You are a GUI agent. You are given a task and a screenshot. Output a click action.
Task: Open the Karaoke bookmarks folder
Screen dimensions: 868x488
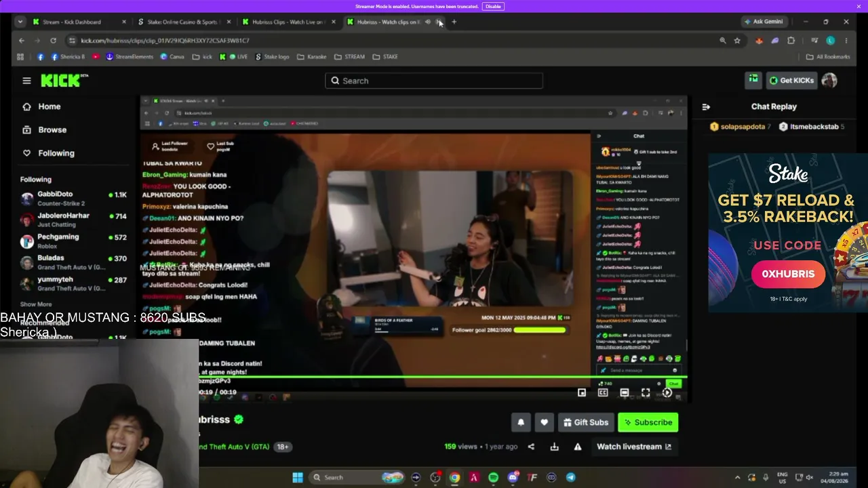(312, 57)
